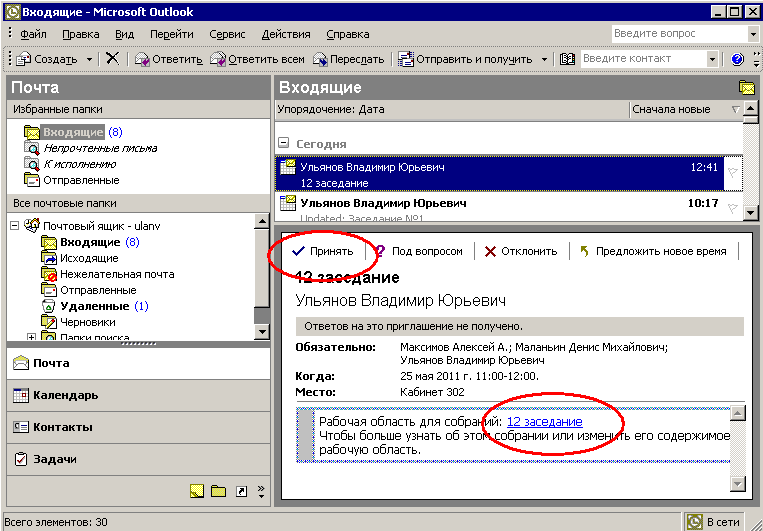Click Под вопросом tentative button

420,251
